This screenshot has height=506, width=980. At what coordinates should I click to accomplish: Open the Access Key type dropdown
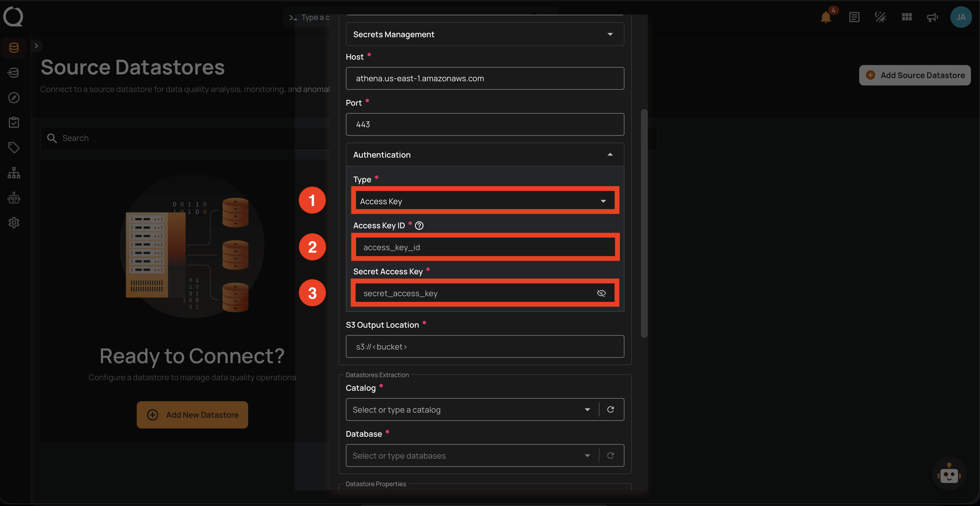485,201
